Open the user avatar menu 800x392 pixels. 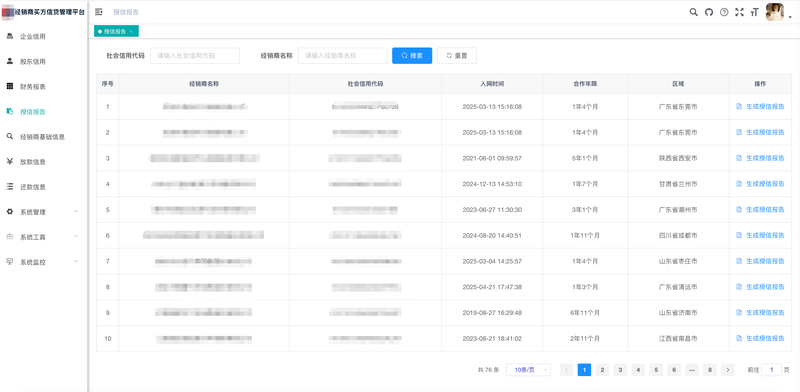coord(774,12)
